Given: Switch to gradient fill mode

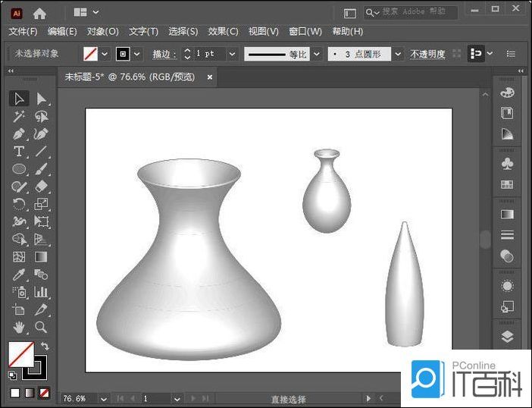Looking at the screenshot, I should 30,393.
